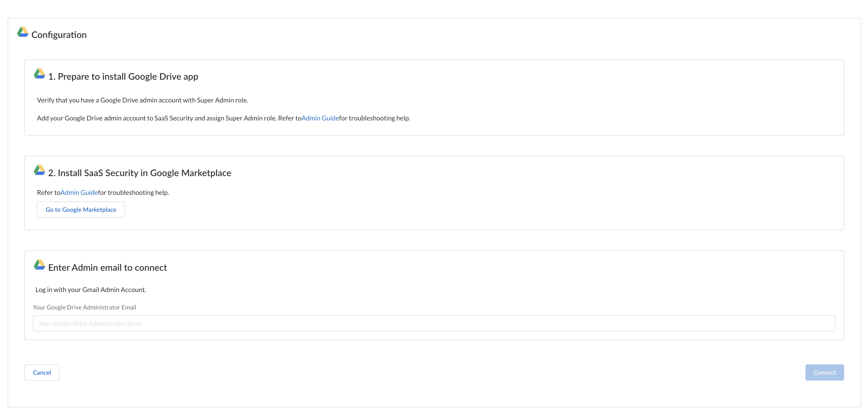Click 'Refer to' text in the Marketplace section
The image size is (868, 418).
click(x=48, y=193)
